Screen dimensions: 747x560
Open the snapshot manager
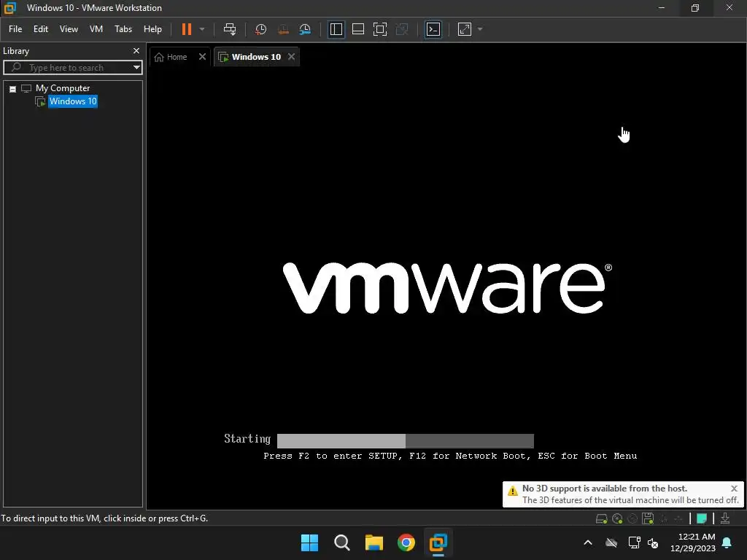point(305,29)
